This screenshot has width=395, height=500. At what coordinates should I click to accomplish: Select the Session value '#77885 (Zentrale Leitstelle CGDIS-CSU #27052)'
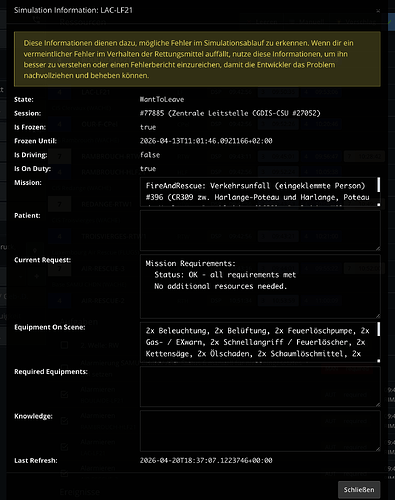[230, 113]
